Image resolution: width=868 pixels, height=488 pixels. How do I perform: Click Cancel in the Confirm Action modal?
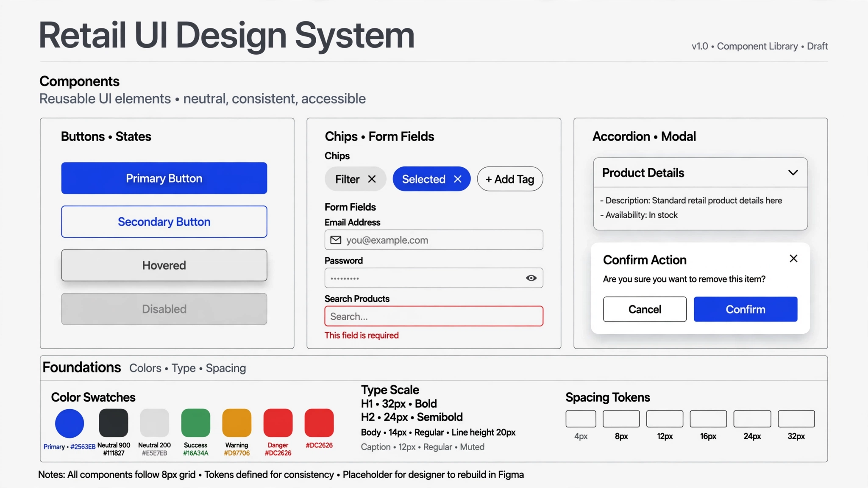[645, 309]
